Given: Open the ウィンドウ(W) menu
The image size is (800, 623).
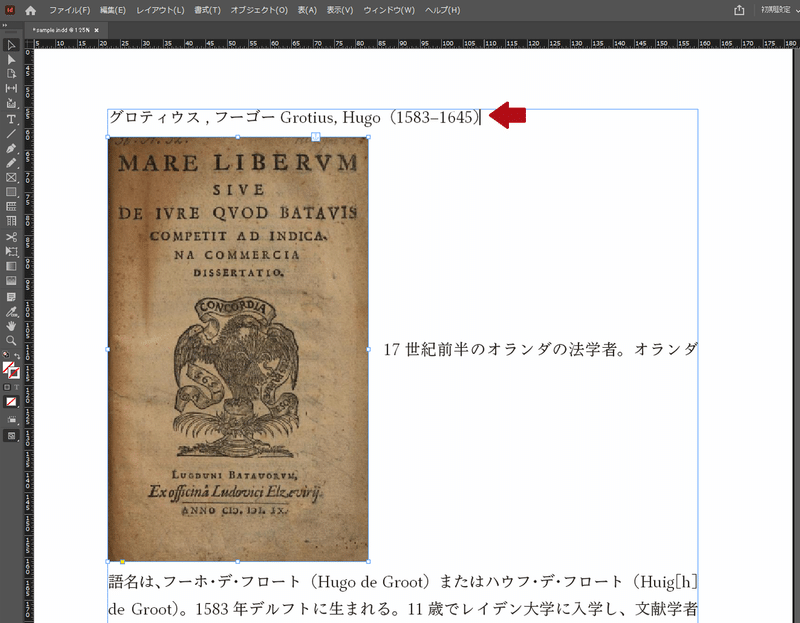Looking at the screenshot, I should pos(389,10).
